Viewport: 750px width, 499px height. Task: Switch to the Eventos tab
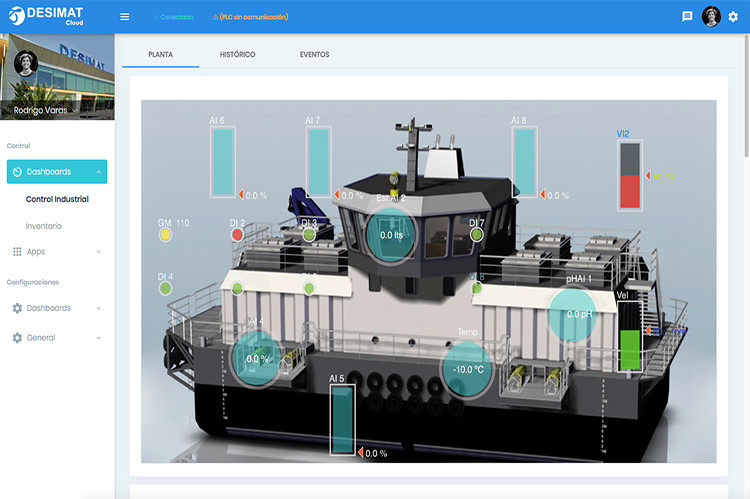tap(314, 54)
